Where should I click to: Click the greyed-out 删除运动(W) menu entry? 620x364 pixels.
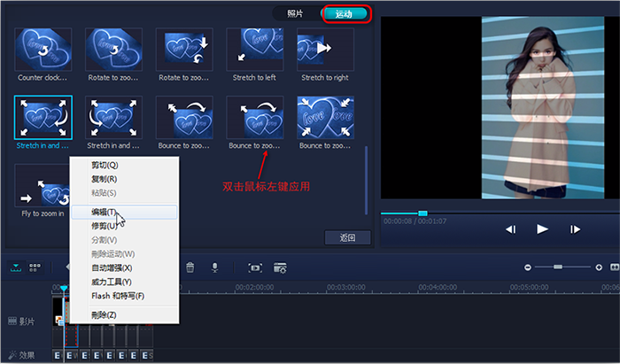tap(124, 253)
